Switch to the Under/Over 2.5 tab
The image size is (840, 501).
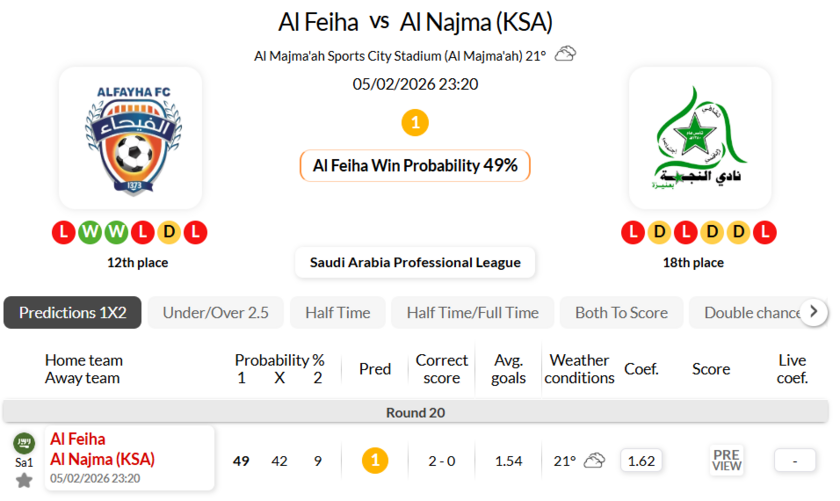point(216,313)
